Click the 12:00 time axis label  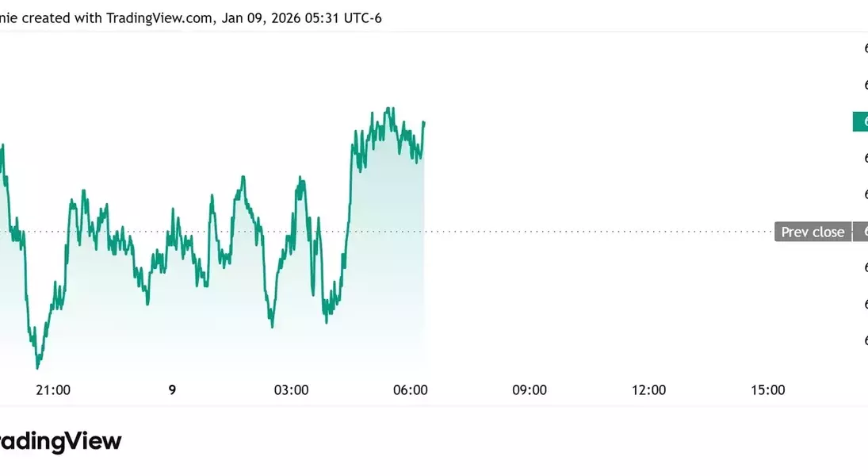point(648,390)
